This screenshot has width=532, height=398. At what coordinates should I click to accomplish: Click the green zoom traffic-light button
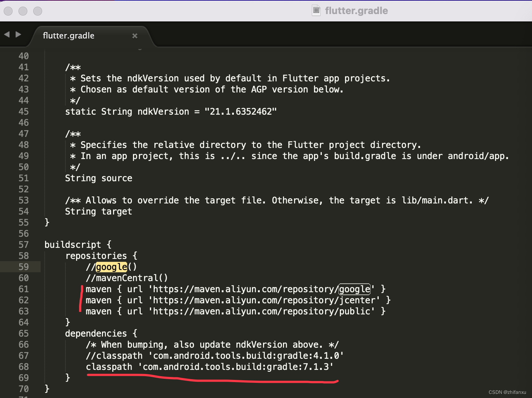(37, 11)
